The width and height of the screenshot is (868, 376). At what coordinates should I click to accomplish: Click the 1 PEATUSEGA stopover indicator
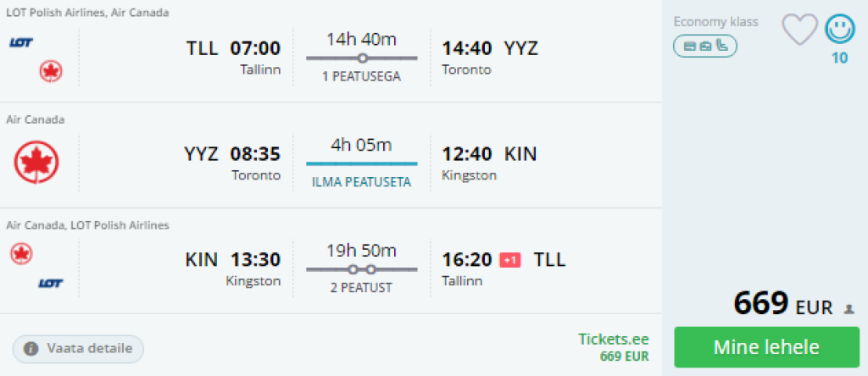361,76
